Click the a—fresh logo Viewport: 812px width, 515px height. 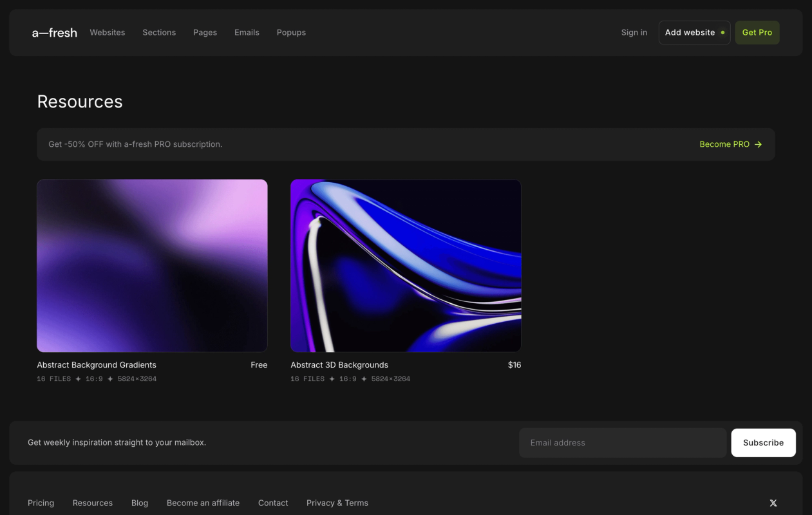[x=55, y=32]
